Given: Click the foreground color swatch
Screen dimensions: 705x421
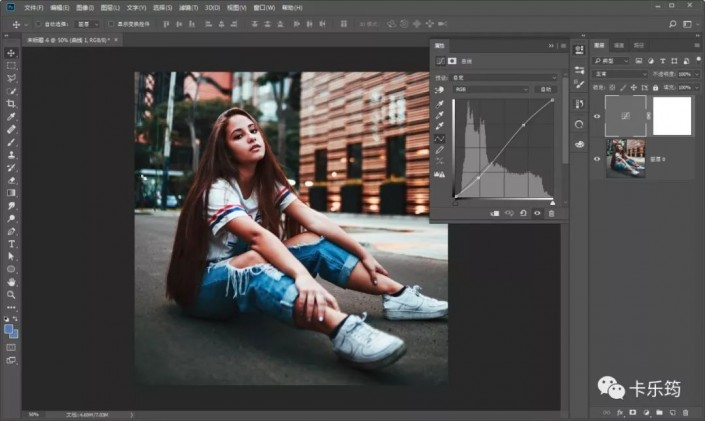Looking at the screenshot, I should click(9, 330).
